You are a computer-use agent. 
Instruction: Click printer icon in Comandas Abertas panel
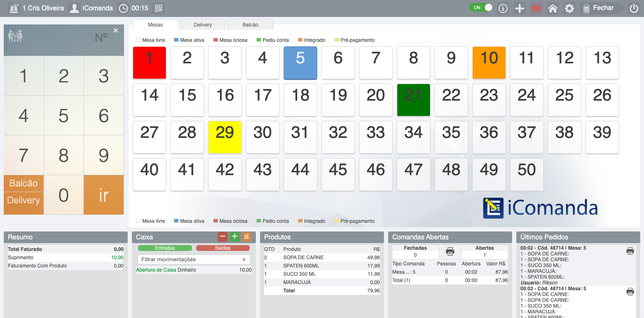click(450, 251)
